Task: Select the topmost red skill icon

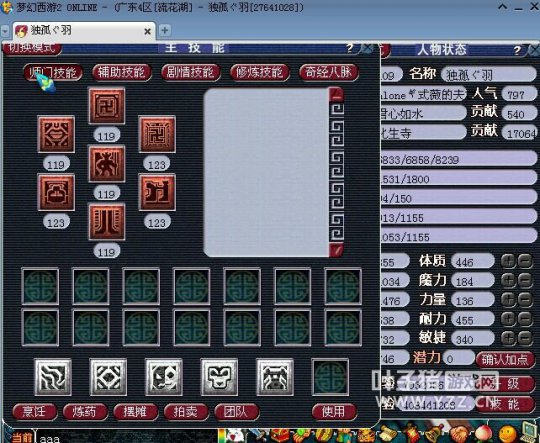Action: pyautogui.click(x=107, y=105)
